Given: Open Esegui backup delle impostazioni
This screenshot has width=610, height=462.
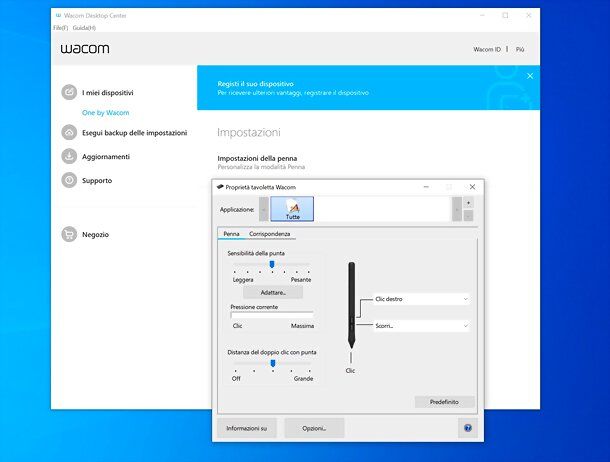Looking at the screenshot, I should [x=134, y=133].
